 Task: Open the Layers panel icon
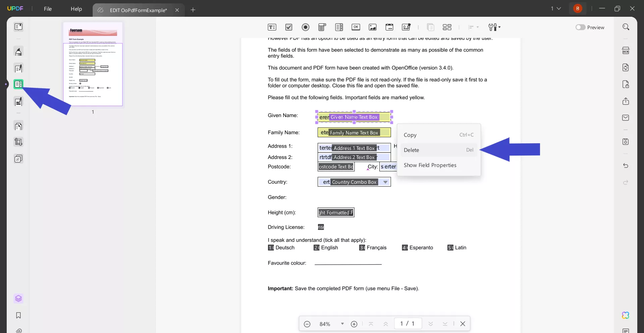(18, 298)
